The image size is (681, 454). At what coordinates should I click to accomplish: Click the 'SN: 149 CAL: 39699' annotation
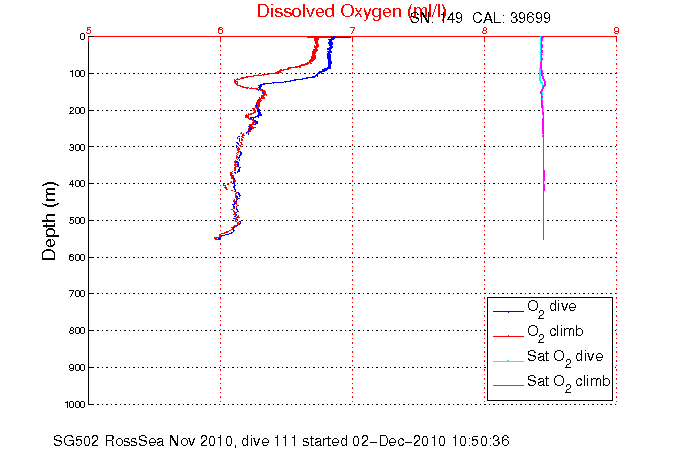pyautogui.click(x=480, y=18)
